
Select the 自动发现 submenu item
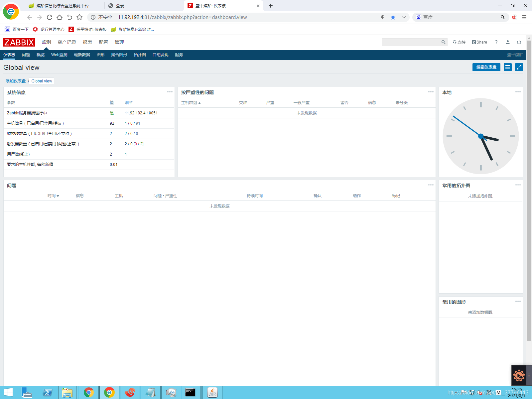pyautogui.click(x=160, y=55)
